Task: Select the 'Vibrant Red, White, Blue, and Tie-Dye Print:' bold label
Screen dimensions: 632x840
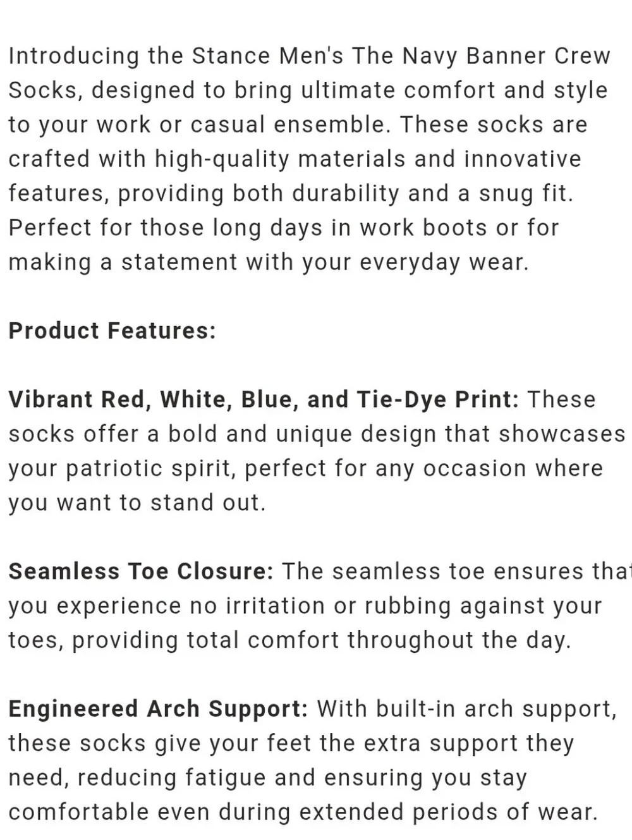Action: (x=264, y=399)
